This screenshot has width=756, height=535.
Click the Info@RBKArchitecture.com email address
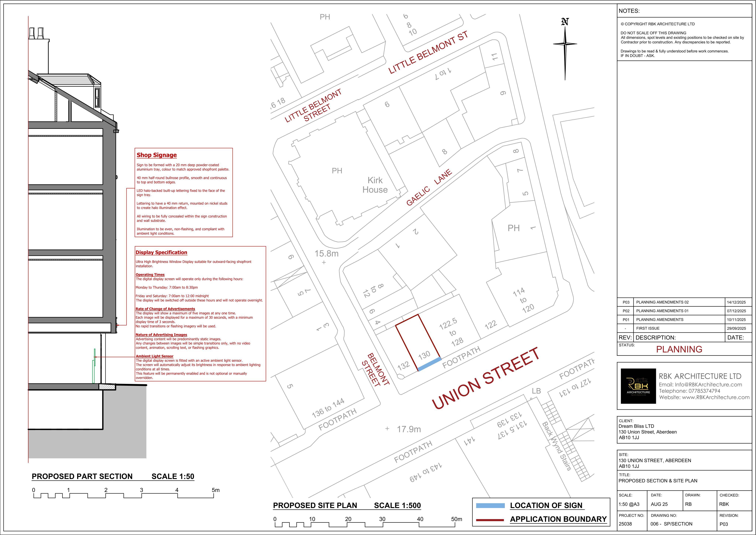[708, 385]
